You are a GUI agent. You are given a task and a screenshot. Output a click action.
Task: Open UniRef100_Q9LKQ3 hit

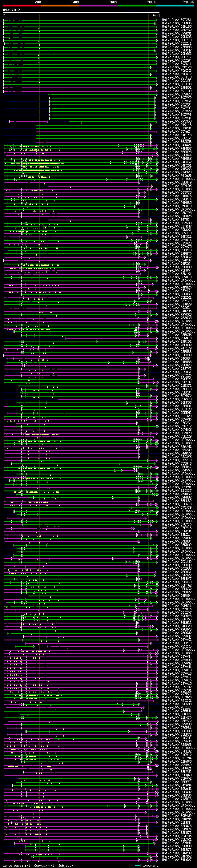[x=177, y=37]
